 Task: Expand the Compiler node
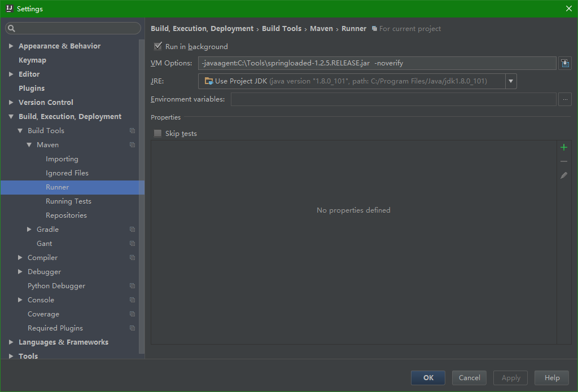coord(20,258)
